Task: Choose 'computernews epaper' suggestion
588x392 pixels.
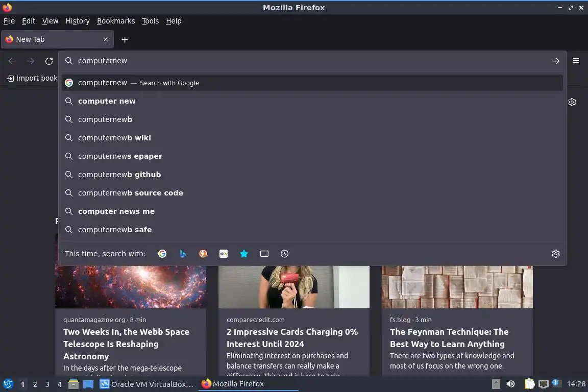Action: (x=312, y=156)
